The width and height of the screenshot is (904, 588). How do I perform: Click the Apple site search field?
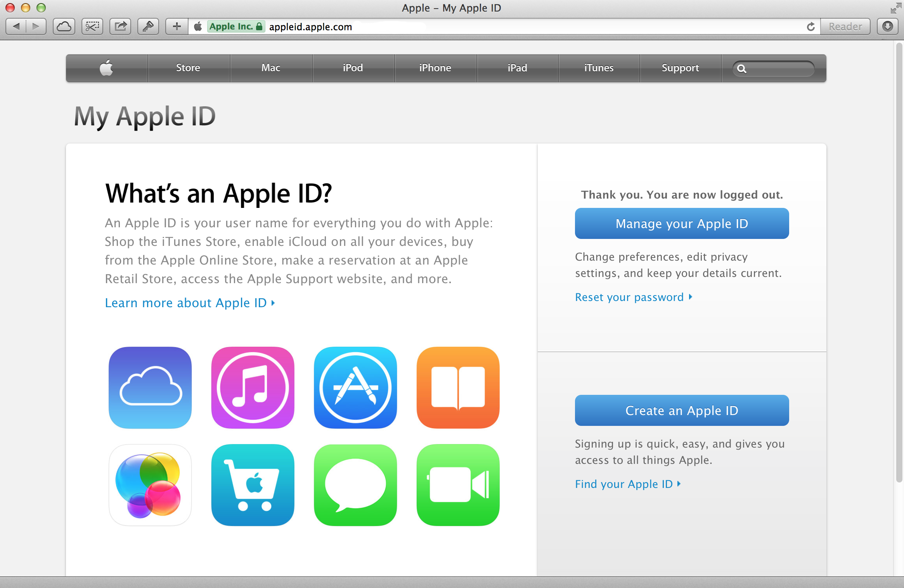tap(773, 69)
